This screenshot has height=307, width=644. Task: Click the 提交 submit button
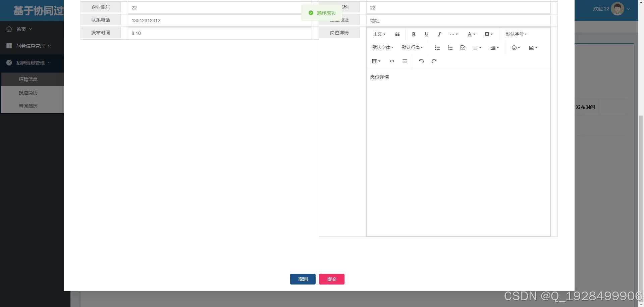tap(331, 279)
